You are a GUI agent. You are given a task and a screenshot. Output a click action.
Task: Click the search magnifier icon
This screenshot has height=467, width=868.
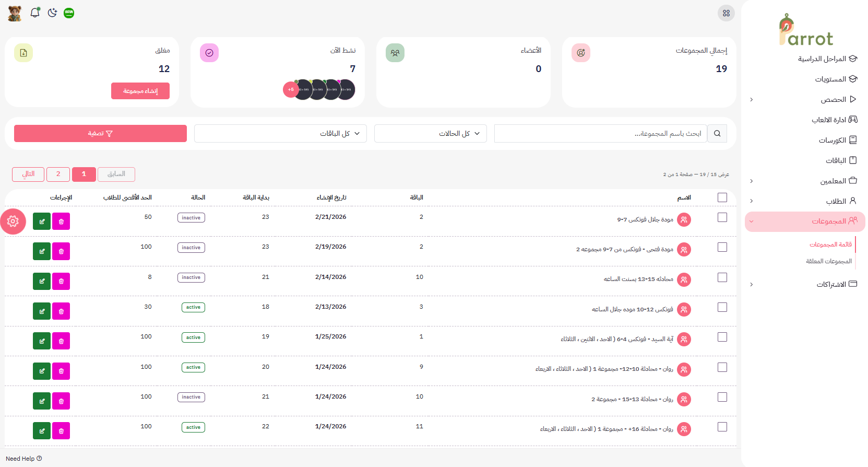[x=717, y=134]
